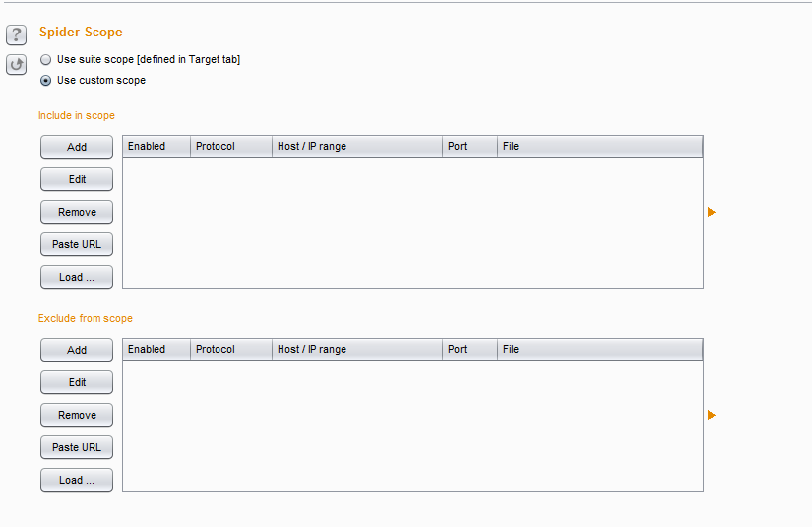Expand the orange arrow beside Include table
Viewport: 812px width, 527px height.
tap(711, 212)
